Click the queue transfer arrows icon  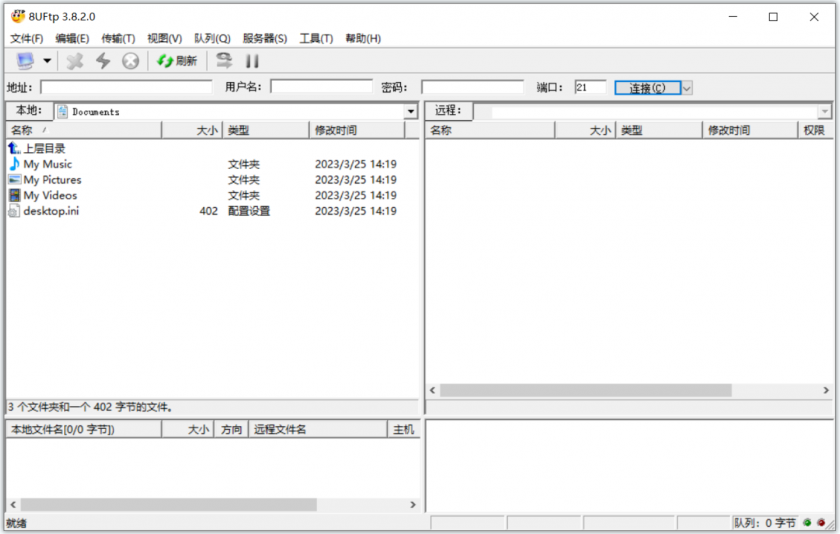point(224,61)
